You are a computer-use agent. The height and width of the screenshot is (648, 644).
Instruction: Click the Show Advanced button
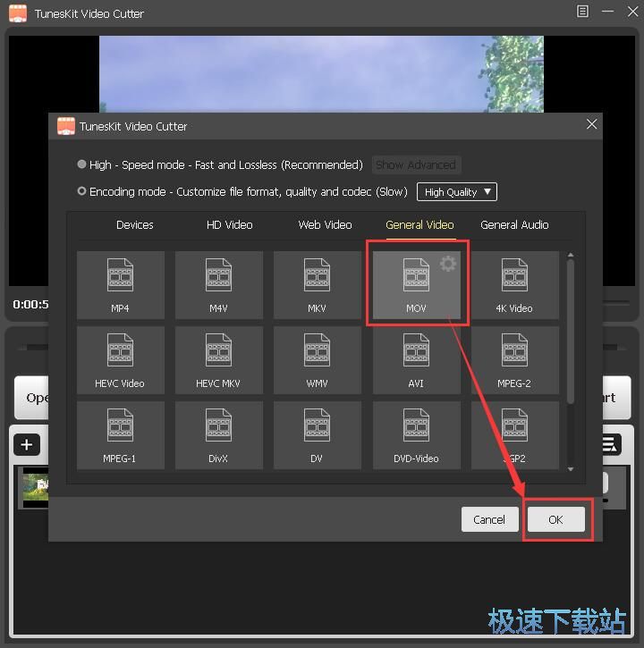[416, 164]
